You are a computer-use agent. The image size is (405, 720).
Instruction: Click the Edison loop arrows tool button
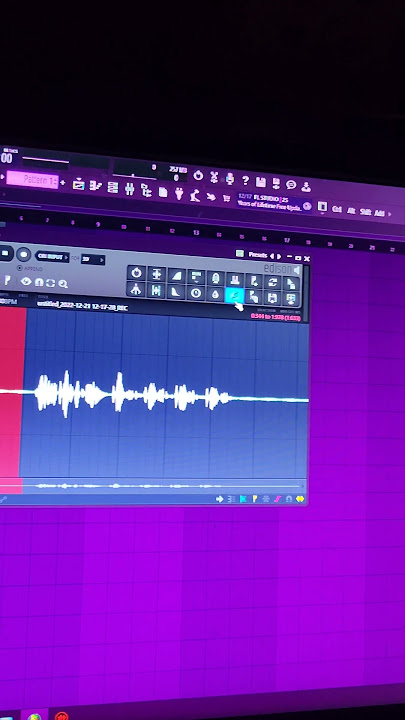[x=273, y=281]
